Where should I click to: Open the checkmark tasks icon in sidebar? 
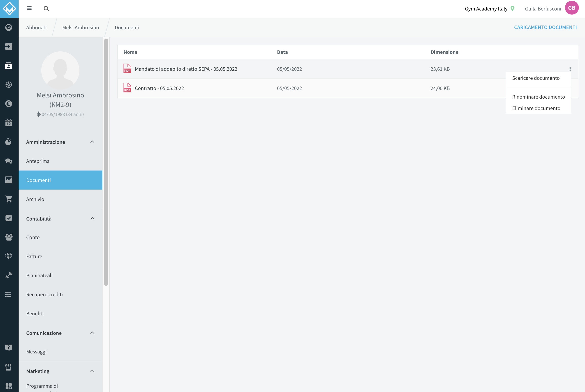(9, 218)
